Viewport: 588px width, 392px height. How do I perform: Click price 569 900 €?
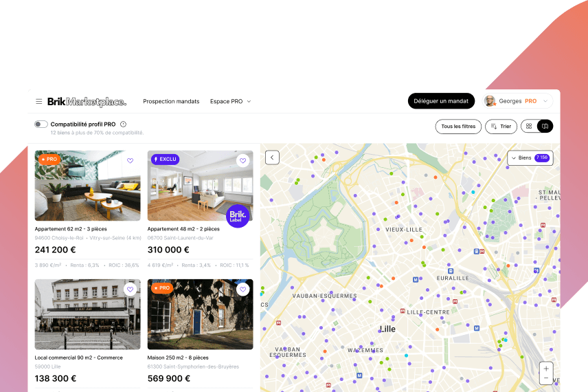[x=169, y=379]
